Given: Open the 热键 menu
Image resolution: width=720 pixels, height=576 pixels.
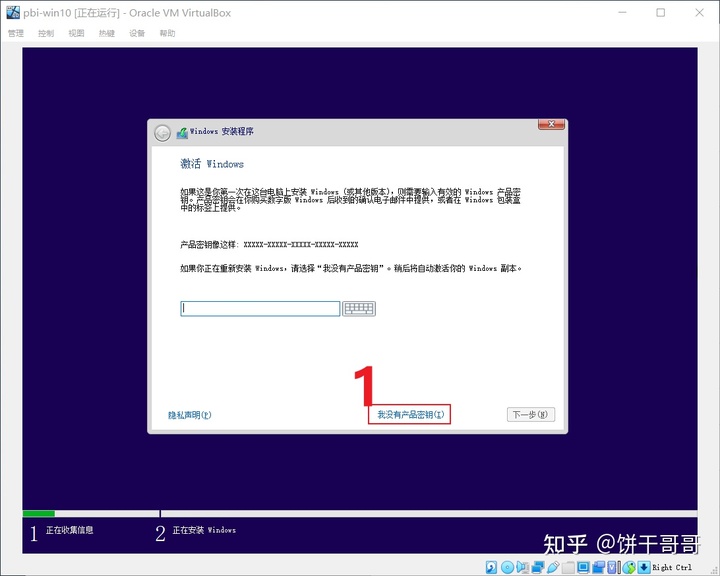Looking at the screenshot, I should [x=107, y=33].
